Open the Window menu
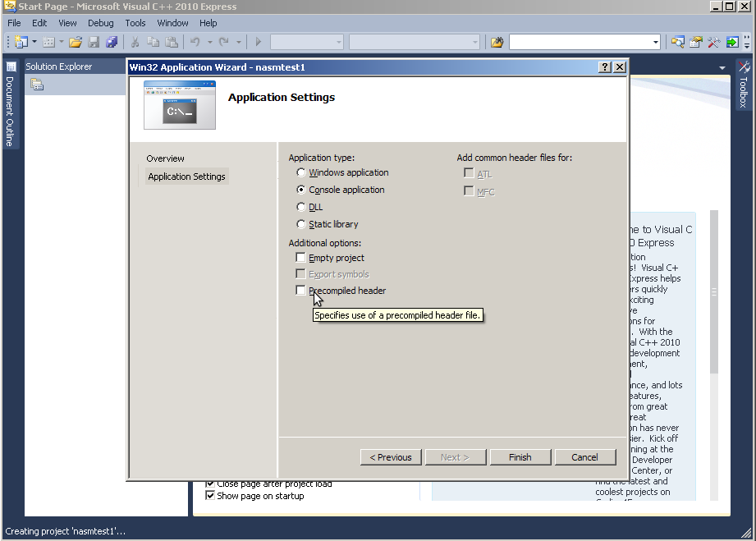The width and height of the screenshot is (756, 541). coord(172,23)
